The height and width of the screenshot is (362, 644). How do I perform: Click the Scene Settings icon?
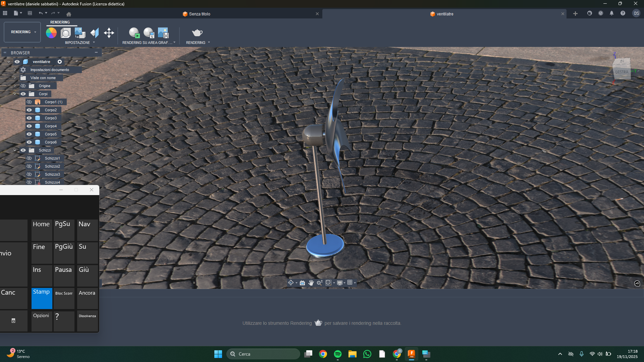(66, 33)
